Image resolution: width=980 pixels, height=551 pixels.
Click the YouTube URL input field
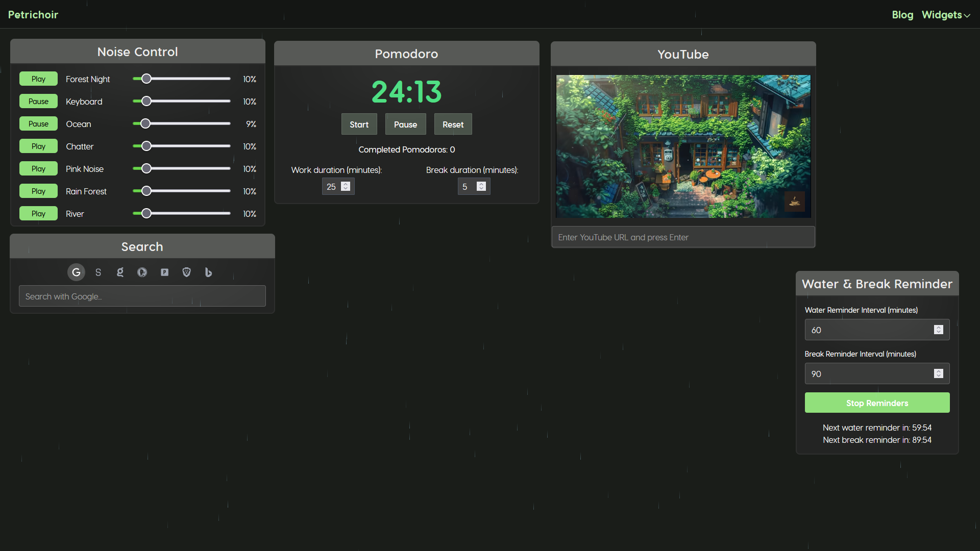coord(683,237)
